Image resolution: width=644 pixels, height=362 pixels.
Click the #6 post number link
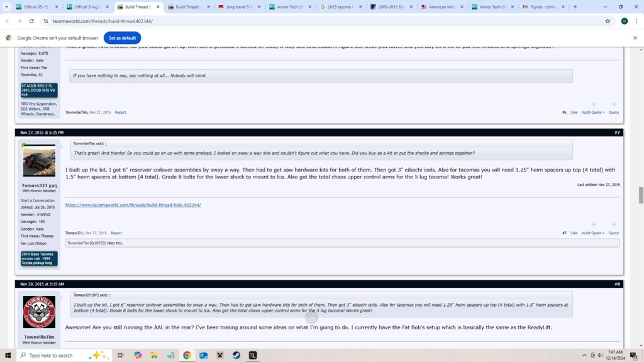564,112
